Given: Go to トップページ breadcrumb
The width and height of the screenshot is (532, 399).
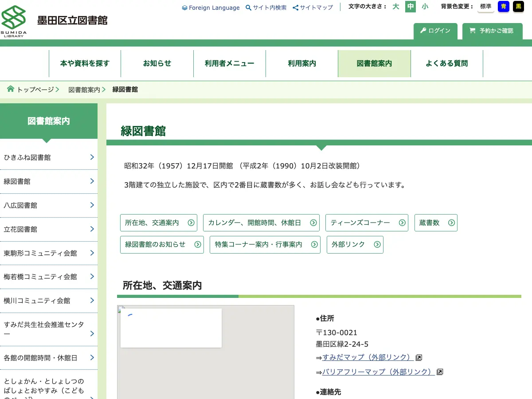Looking at the screenshot, I should (35, 90).
